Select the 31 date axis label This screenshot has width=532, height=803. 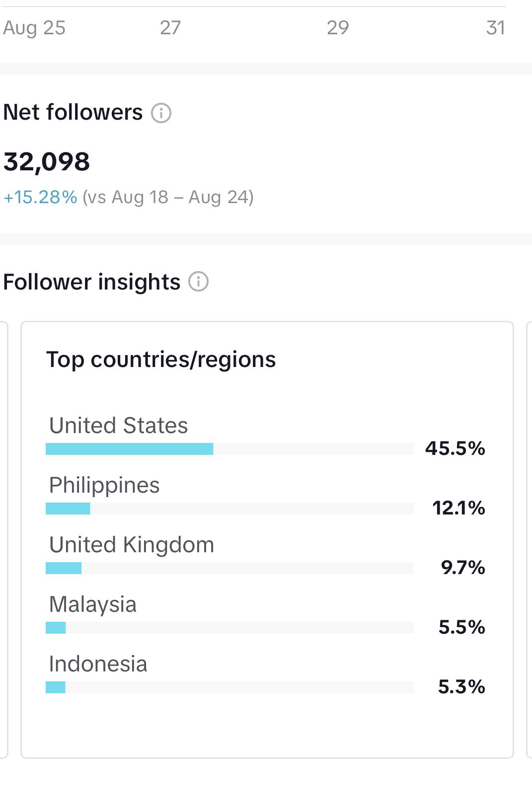click(495, 28)
